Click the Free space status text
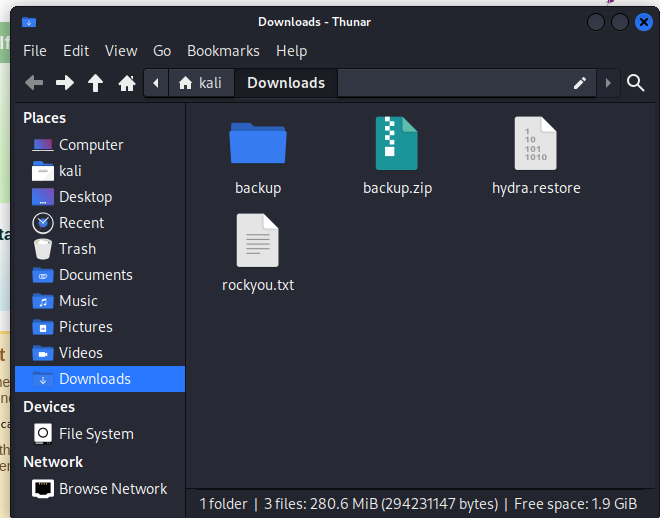660x518 pixels. pyautogui.click(x=575, y=504)
